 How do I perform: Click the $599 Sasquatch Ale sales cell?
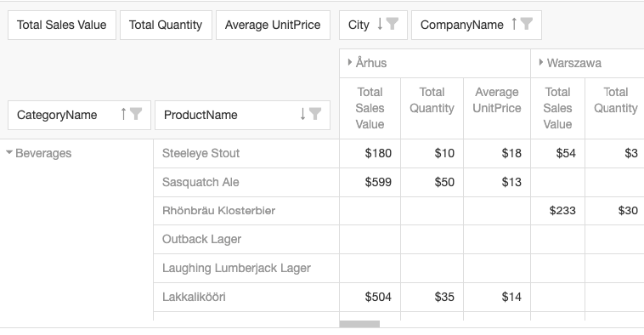(370, 182)
